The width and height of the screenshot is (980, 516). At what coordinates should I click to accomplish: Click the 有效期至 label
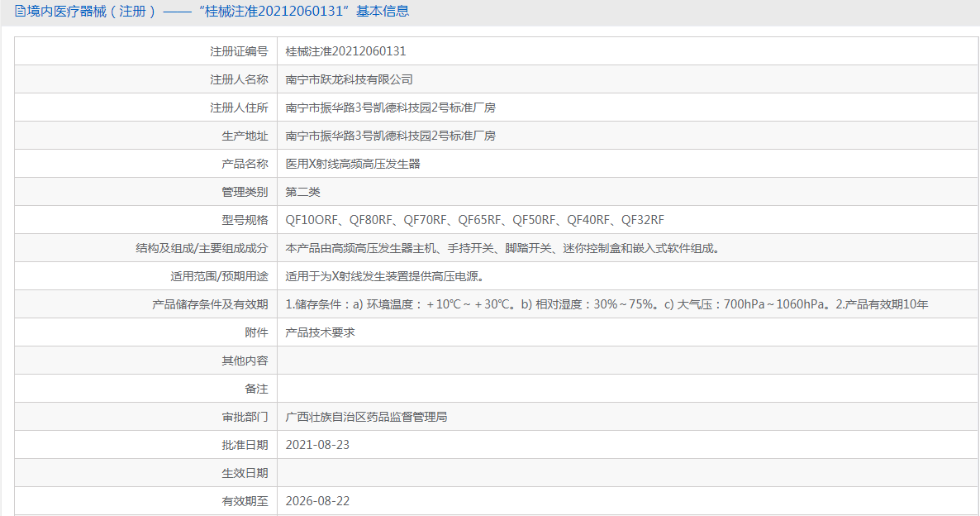click(245, 502)
